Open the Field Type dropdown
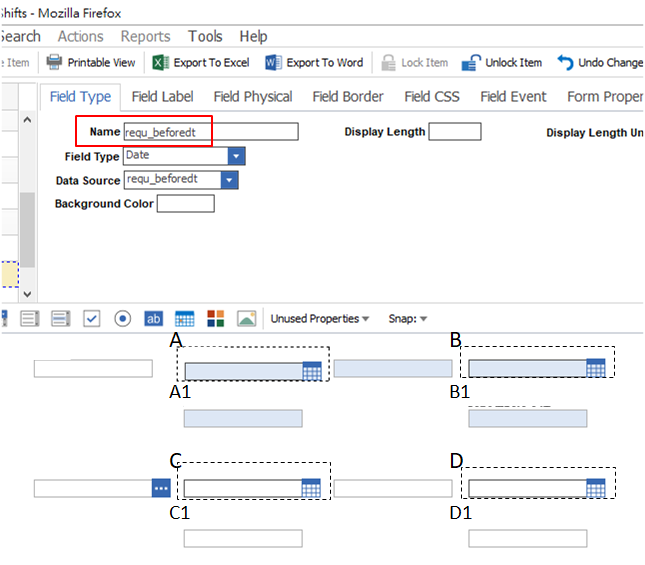645x565 pixels. (236, 156)
